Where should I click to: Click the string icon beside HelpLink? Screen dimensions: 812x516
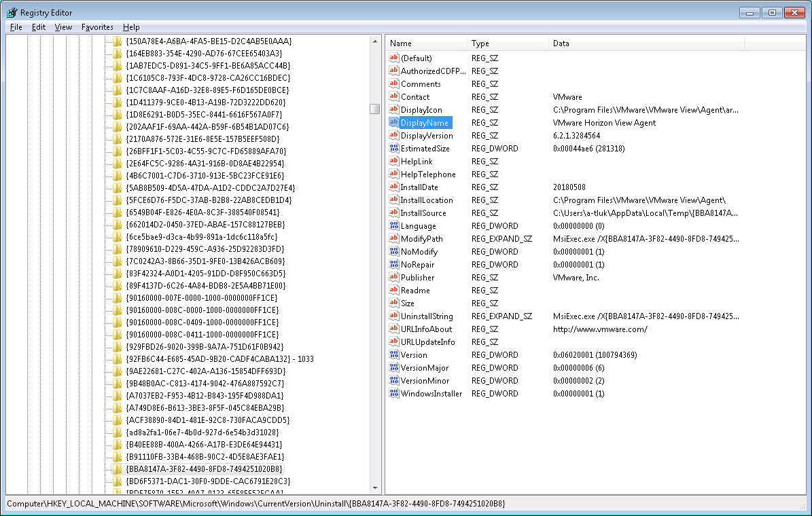394,162
